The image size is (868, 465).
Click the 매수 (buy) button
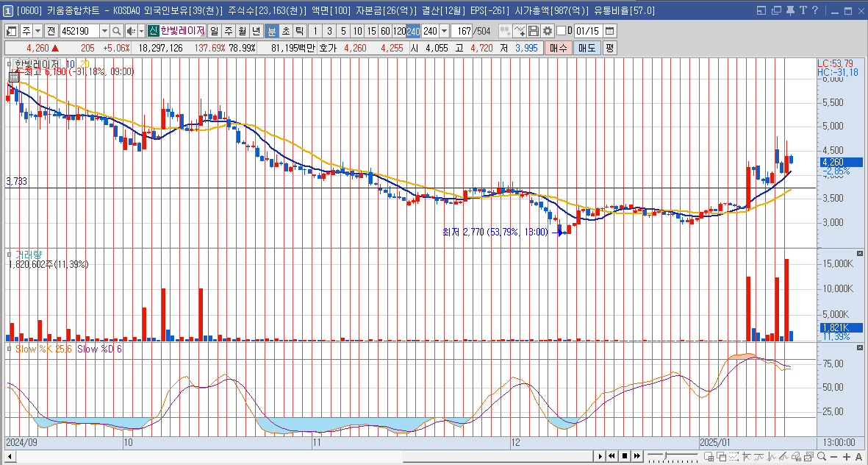coord(558,49)
